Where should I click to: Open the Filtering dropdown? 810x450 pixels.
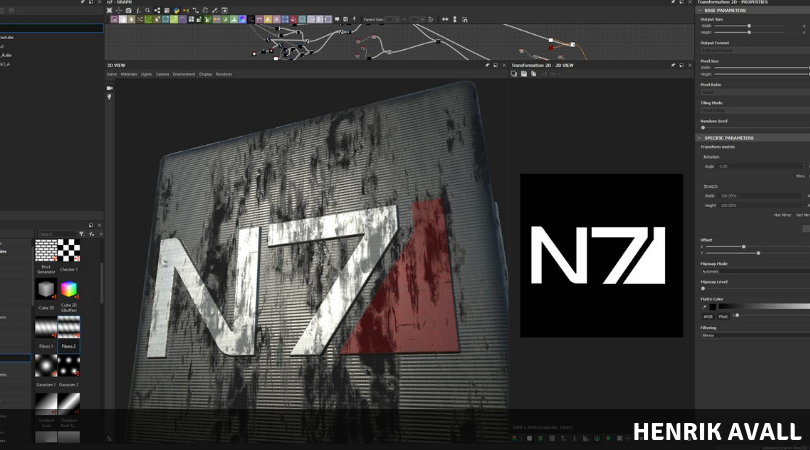point(755,335)
